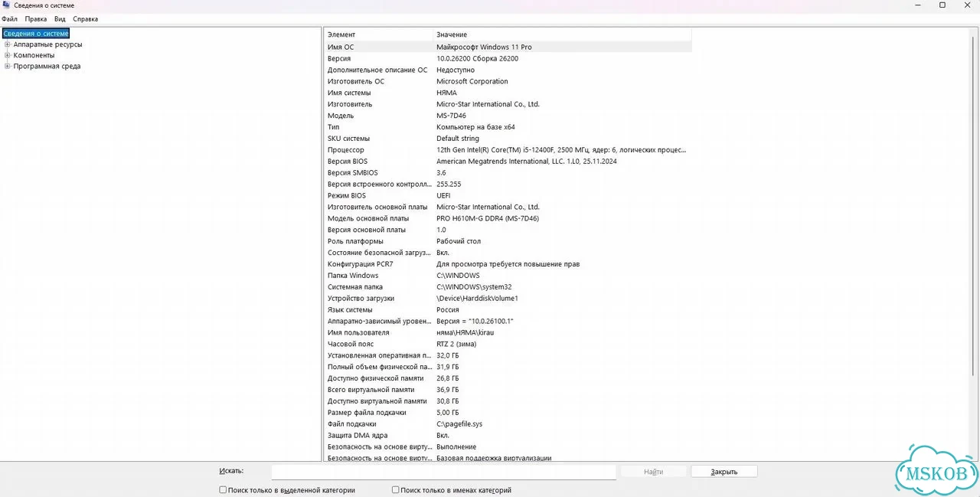Select the Версия основной платы row
The width and height of the screenshot is (980, 497).
coord(508,230)
